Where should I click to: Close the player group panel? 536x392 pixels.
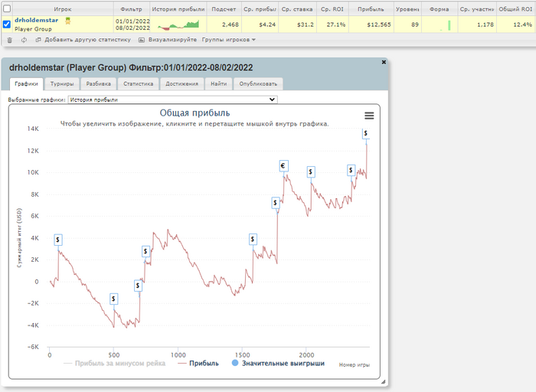(x=384, y=62)
